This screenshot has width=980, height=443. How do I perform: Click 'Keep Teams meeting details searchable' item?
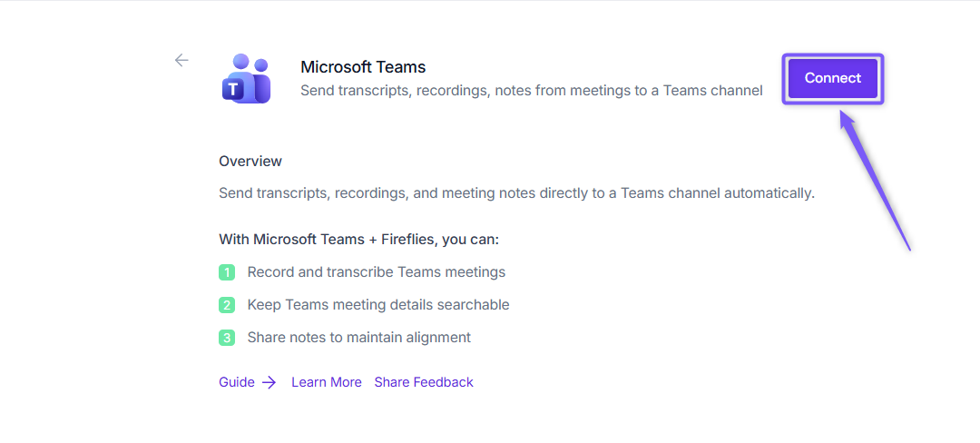pos(378,305)
